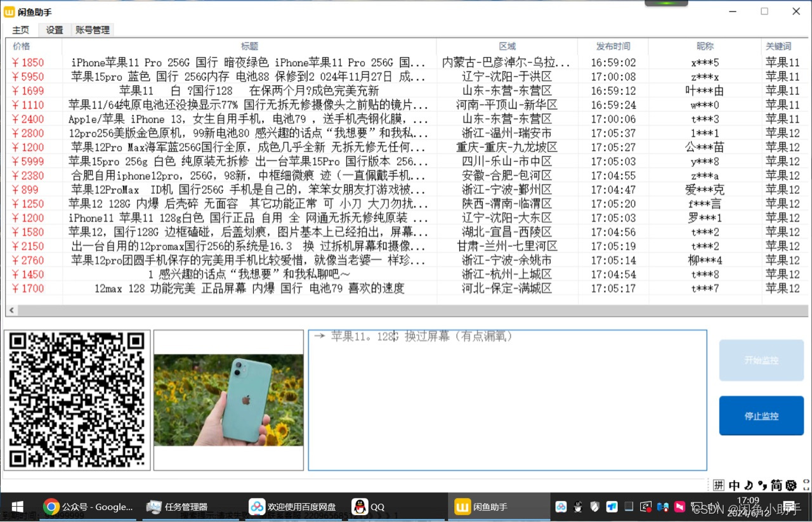Select listing '12pro256美版金色原机'
This screenshot has width=812, height=522.
point(406,133)
